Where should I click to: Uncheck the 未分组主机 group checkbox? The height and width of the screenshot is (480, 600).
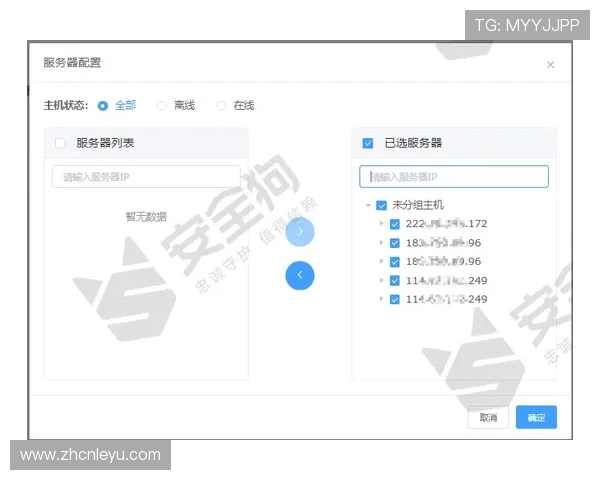382,206
